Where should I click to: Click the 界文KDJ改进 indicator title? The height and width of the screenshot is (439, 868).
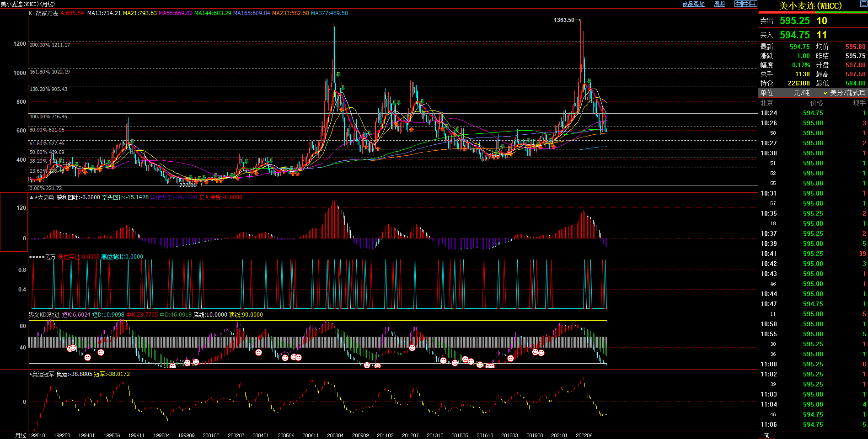click(x=44, y=315)
